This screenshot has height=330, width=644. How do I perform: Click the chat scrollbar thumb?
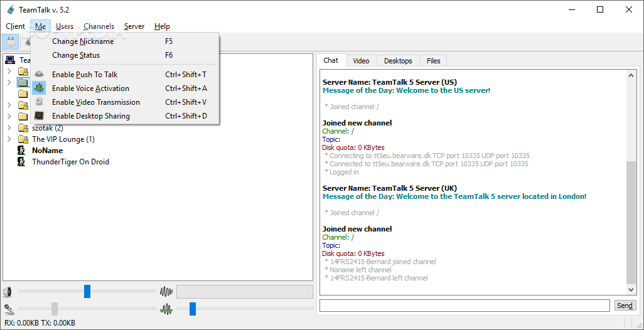point(631,223)
